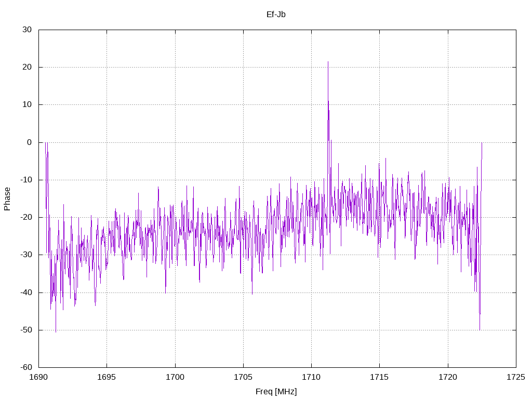The height and width of the screenshot is (399, 532).
Task: Click the x-axis tick label 1690
Action: tap(38, 377)
